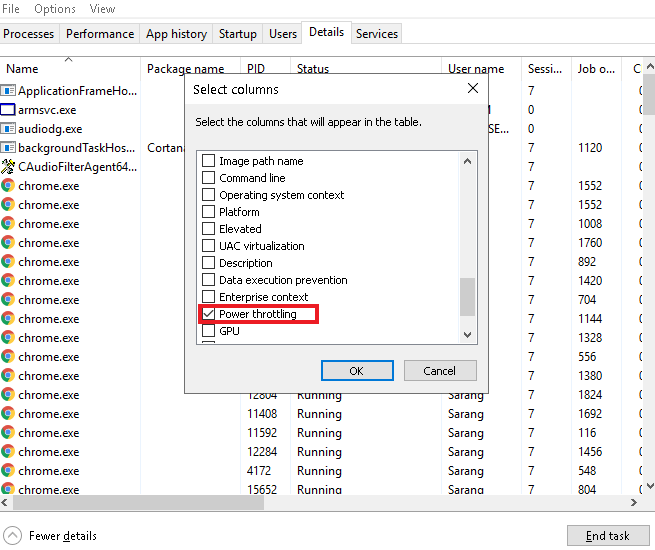The image size is (655, 550).
Task: Click the backgroundTaskHost process icon
Action: (x=8, y=148)
